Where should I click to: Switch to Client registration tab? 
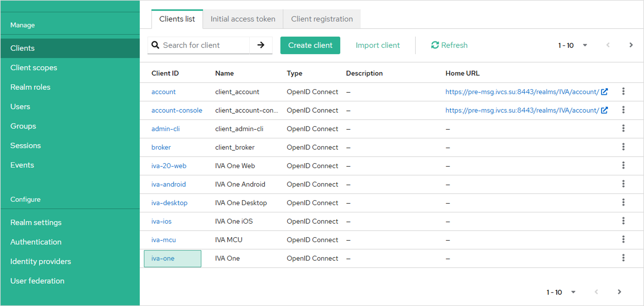322,19
